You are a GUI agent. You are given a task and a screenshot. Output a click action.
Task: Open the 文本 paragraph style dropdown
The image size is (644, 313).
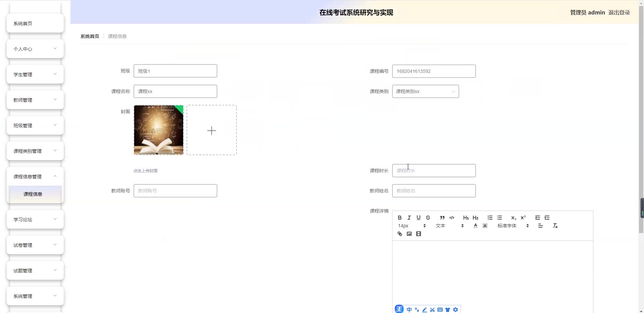pyautogui.click(x=449, y=226)
